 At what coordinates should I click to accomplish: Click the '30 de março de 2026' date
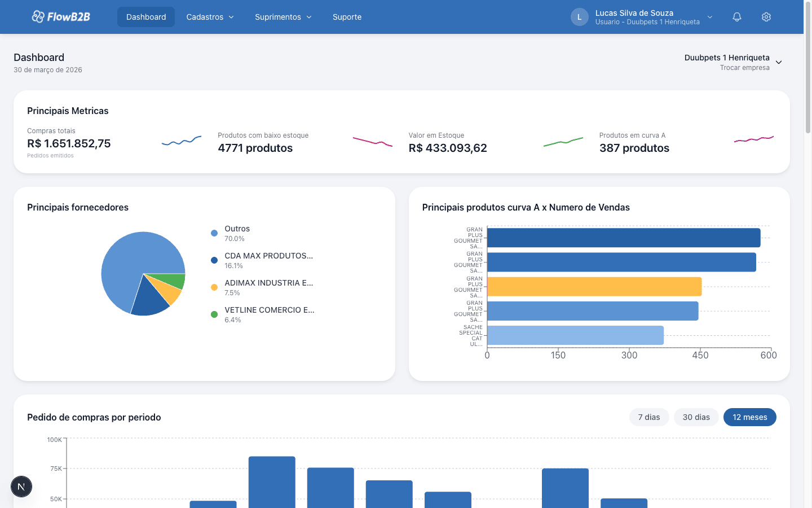click(x=48, y=70)
